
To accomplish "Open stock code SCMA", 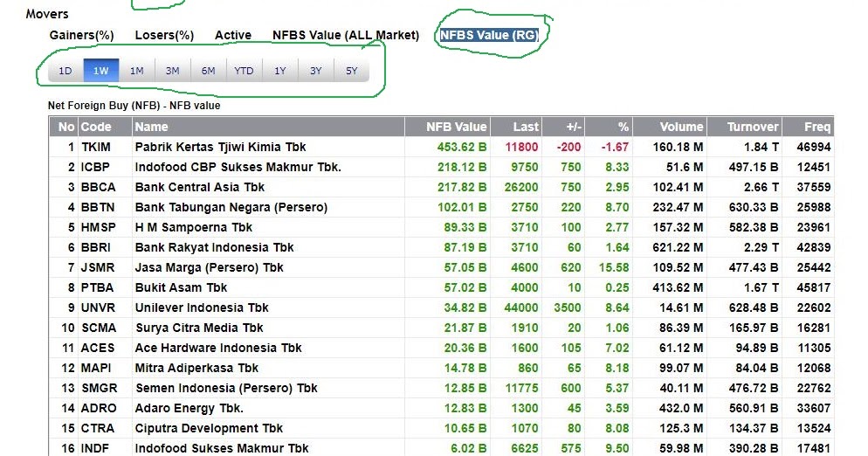I will click(99, 328).
